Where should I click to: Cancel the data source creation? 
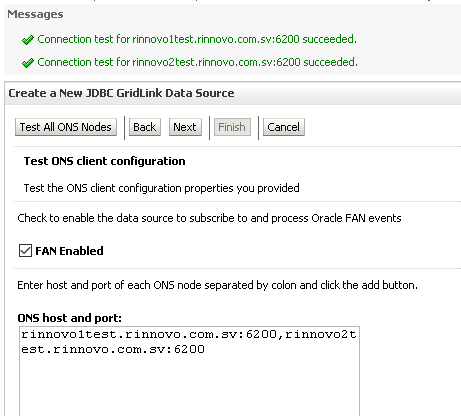(x=284, y=127)
